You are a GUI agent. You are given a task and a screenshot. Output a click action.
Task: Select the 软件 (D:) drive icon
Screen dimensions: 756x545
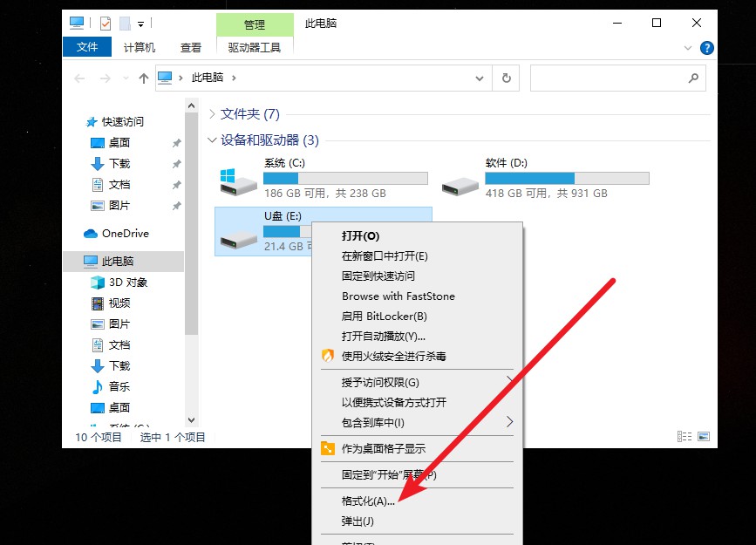(460, 186)
